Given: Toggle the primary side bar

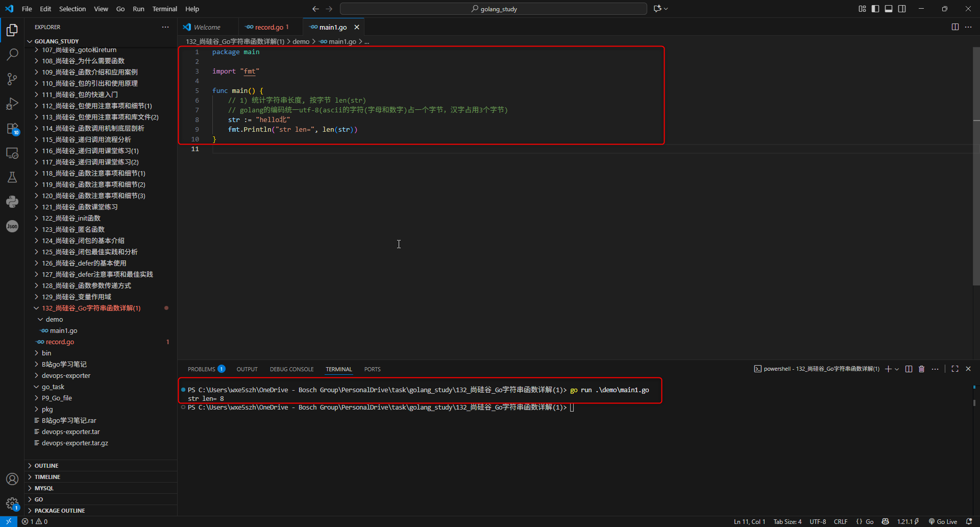Looking at the screenshot, I should [875, 9].
